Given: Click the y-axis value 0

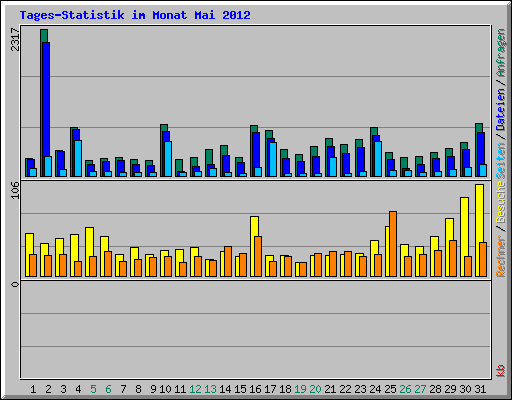Looking at the screenshot, I should [15, 284].
